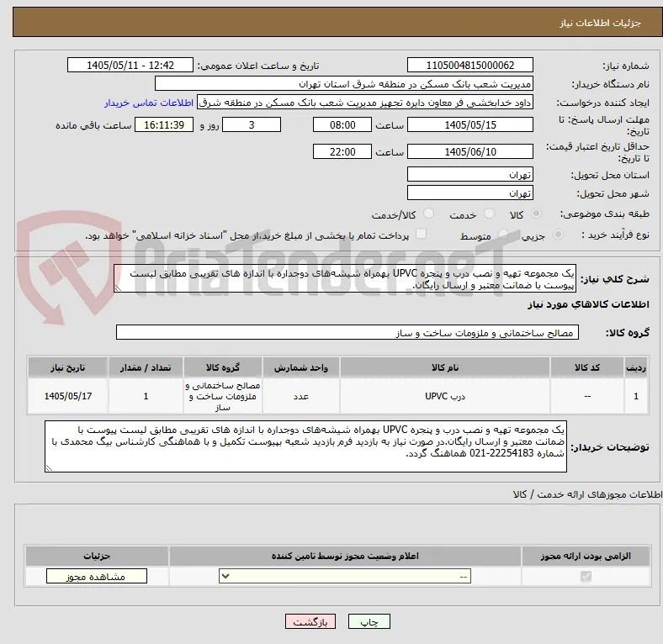Click the response deadline date 1405/05/15

[x=470, y=125]
